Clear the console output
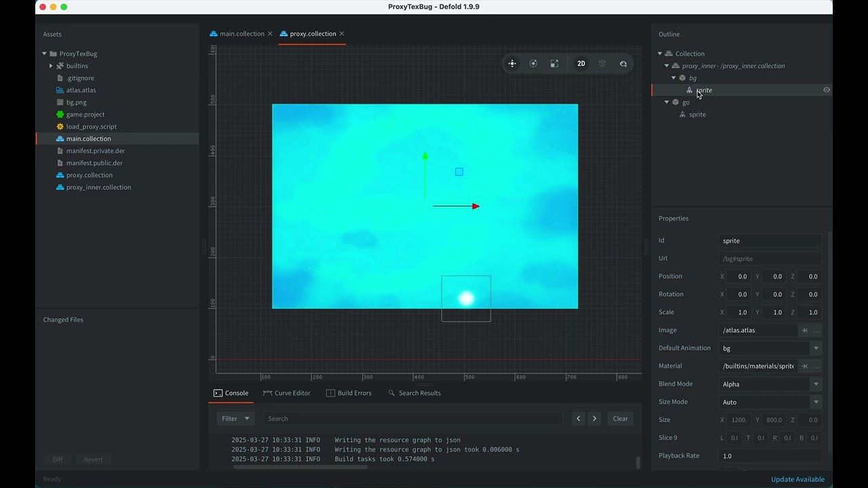The height and width of the screenshot is (488, 868). 620,419
